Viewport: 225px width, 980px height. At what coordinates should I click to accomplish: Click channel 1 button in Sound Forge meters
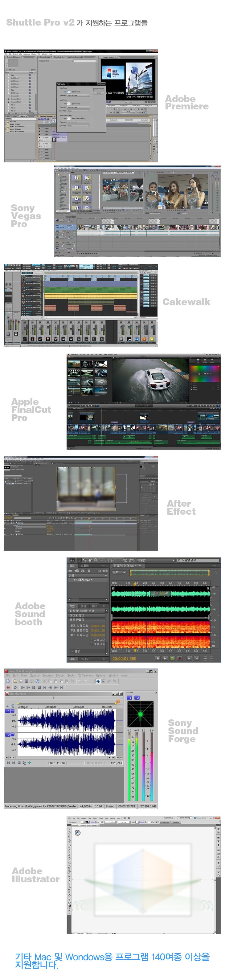point(129,698)
